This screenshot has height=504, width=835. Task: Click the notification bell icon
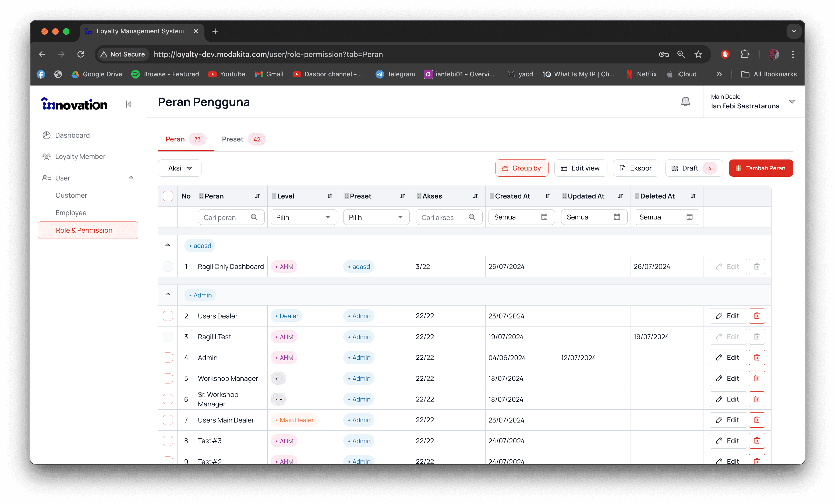pos(685,102)
